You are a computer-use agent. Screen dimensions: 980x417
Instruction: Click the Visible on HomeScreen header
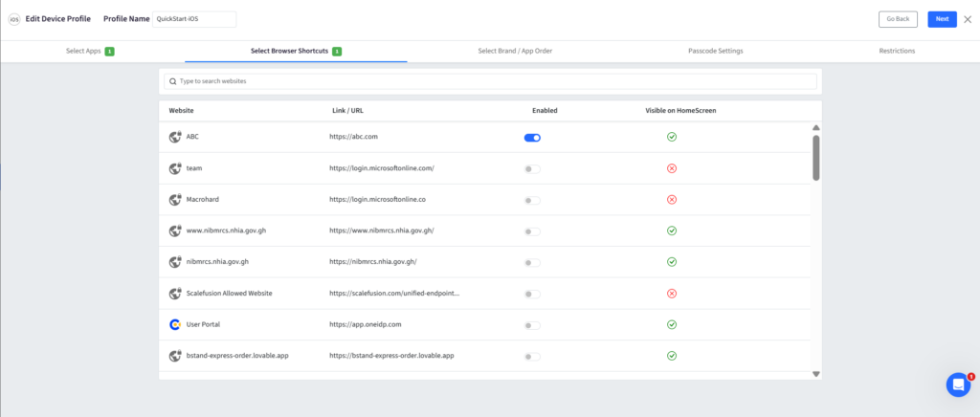click(x=680, y=111)
